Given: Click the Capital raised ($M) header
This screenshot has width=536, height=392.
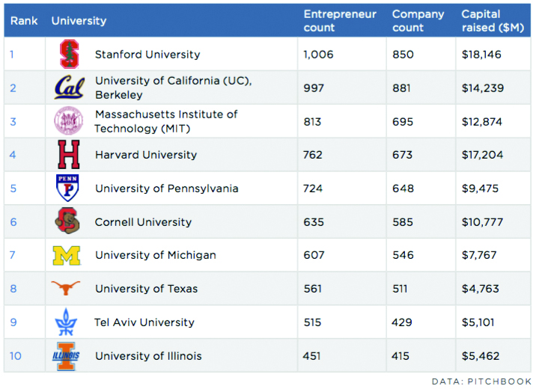Looking at the screenshot, I should (493, 20).
